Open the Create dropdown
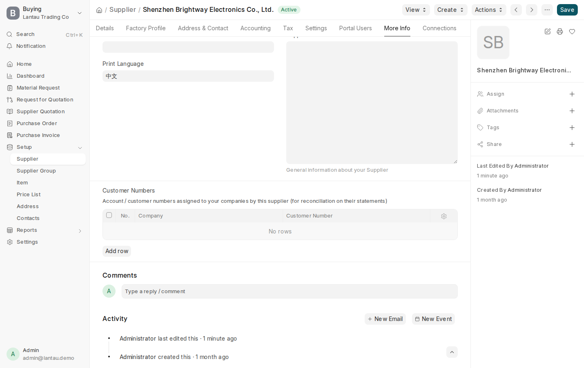 tap(451, 10)
